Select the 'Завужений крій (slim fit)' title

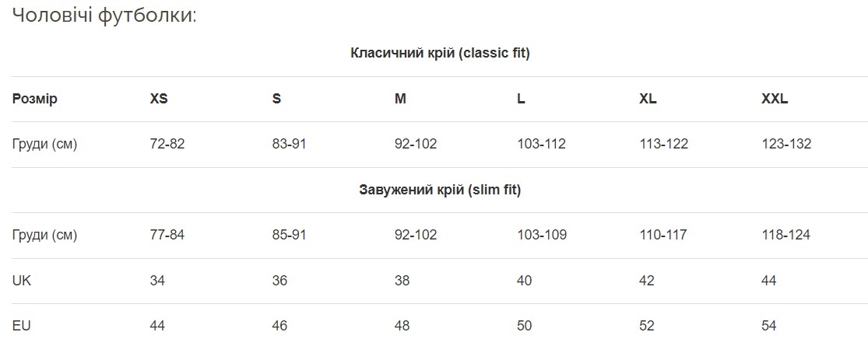[440, 190]
